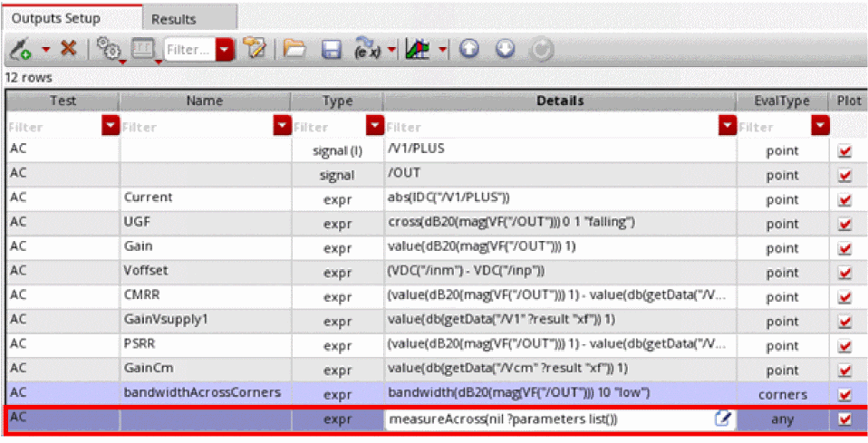The image size is (868, 443).
Task: Click the 'corners' EvalType cell
Action: 782,394
